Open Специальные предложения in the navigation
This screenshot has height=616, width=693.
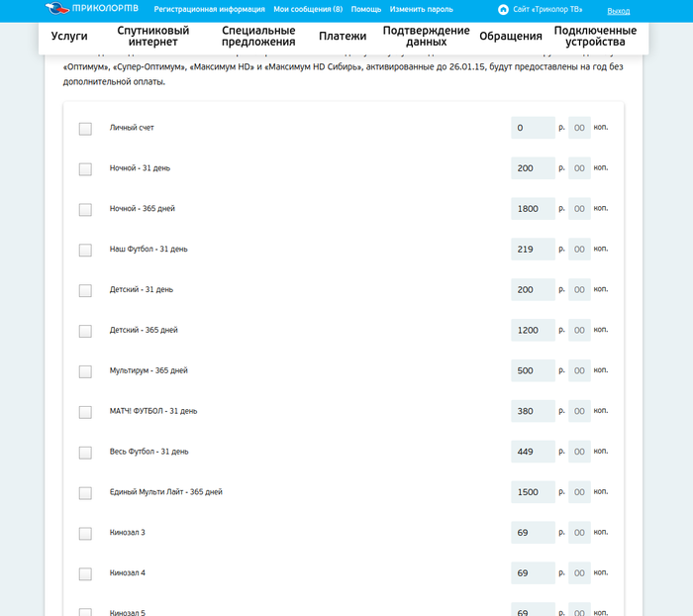click(258, 37)
